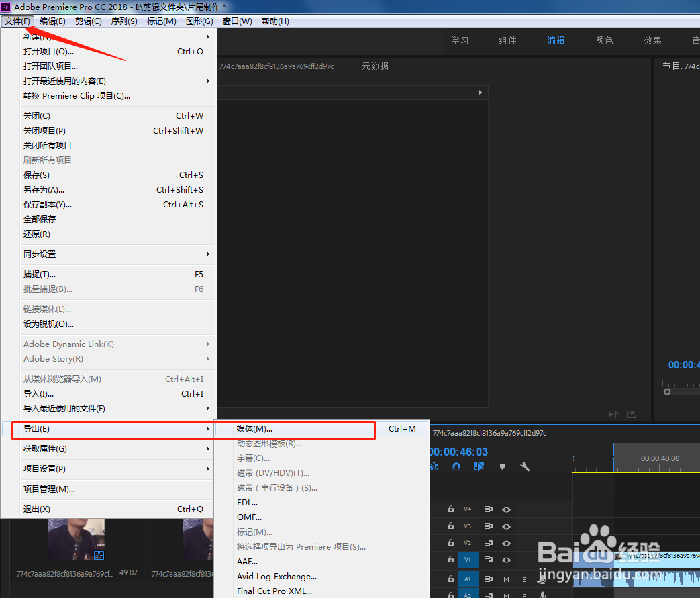Hide track V4 using eye icon
The width and height of the screenshot is (700, 598).
coord(506,509)
